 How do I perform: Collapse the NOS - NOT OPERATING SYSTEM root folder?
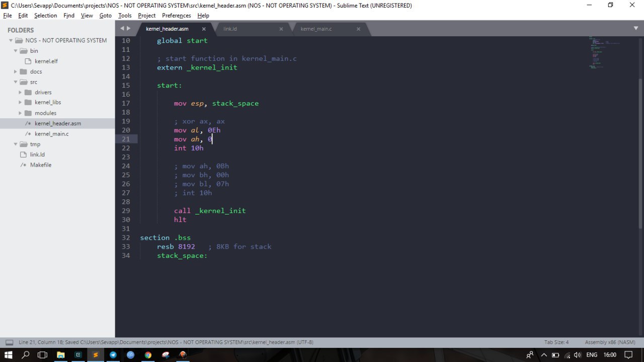11,40
